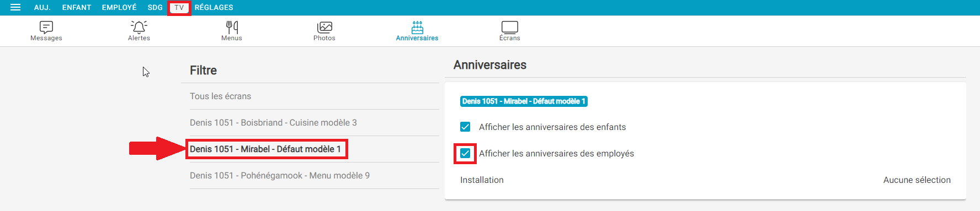Toggle Afficher les anniversaires des employés checkbox

coord(465,153)
